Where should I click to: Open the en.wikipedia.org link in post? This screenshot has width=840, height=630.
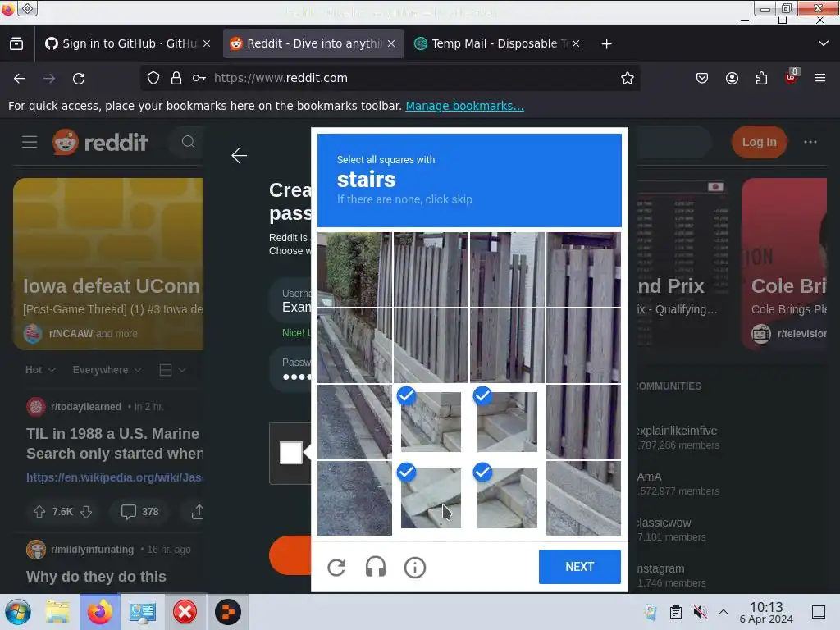pyautogui.click(x=115, y=477)
